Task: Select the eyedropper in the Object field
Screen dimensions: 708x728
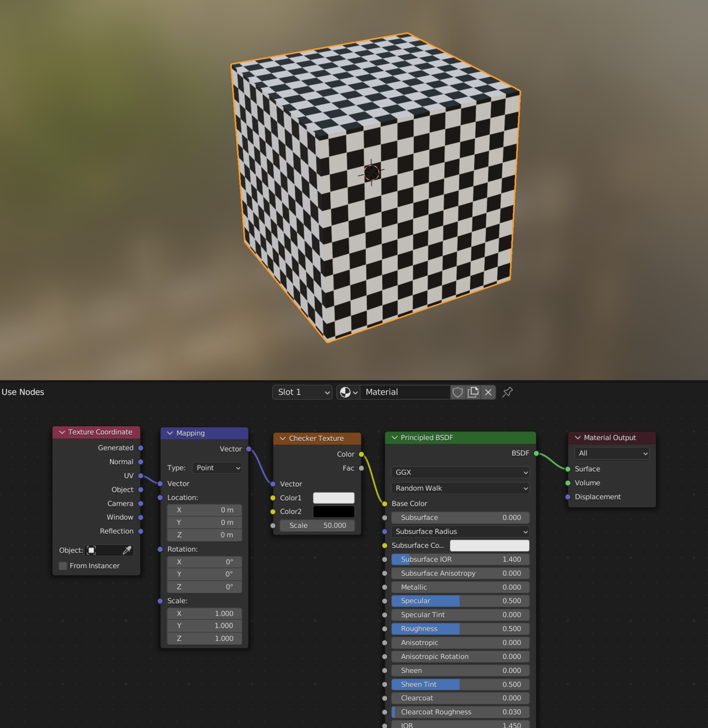Action: (x=127, y=550)
